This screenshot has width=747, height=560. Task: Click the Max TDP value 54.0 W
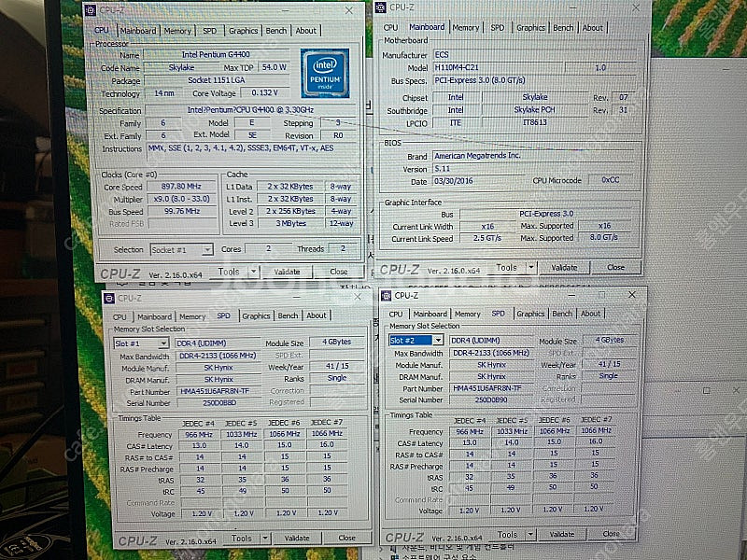pyautogui.click(x=274, y=67)
